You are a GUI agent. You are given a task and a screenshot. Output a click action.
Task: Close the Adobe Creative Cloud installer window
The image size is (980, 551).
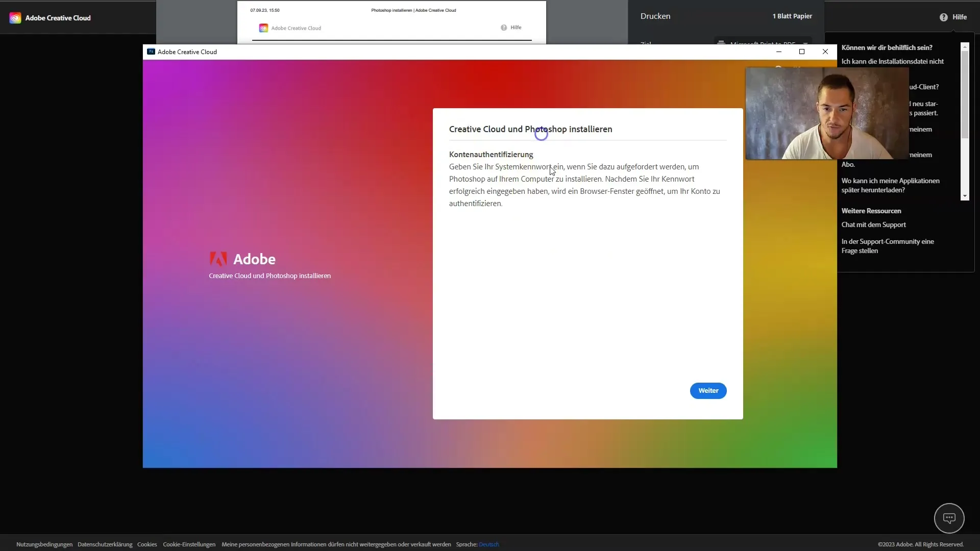825,52
